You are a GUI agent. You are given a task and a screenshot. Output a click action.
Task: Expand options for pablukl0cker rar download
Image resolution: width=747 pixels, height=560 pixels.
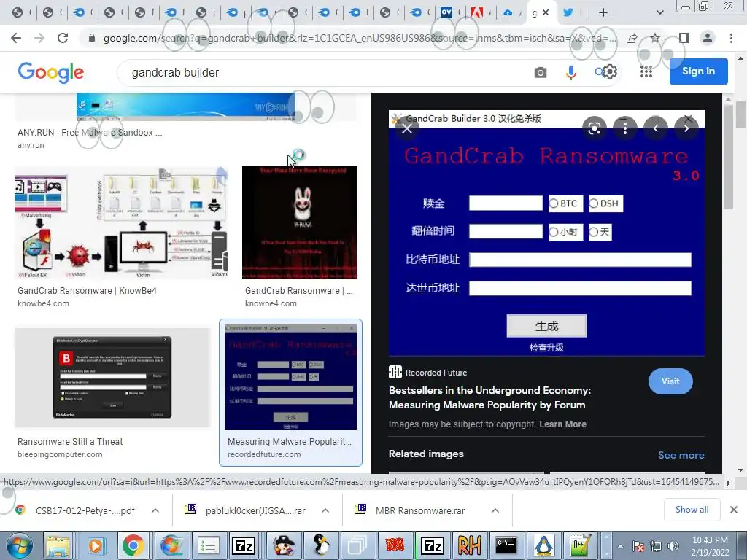tap(325, 510)
